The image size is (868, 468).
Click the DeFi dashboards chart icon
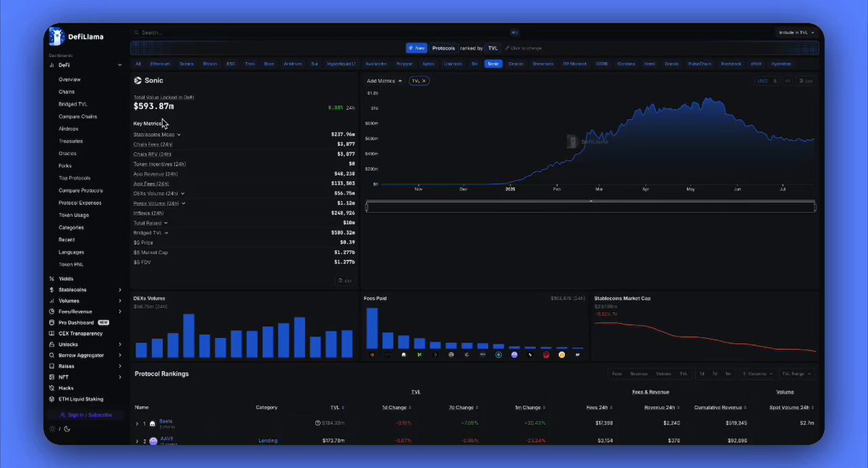point(51,65)
